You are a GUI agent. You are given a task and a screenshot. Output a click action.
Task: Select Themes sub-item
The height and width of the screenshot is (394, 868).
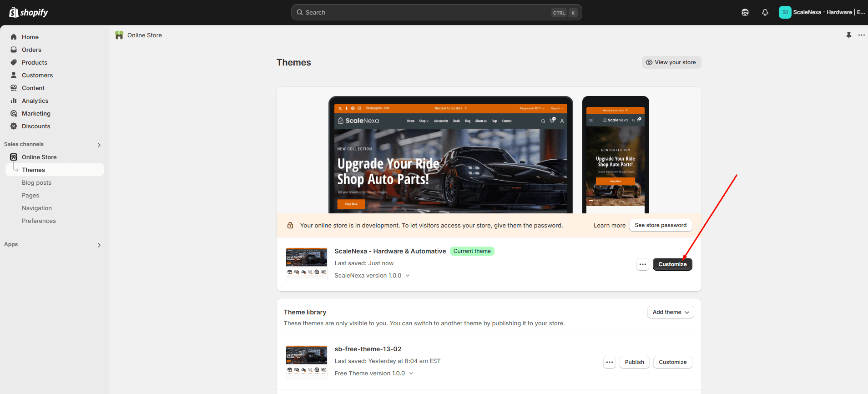tap(55, 170)
